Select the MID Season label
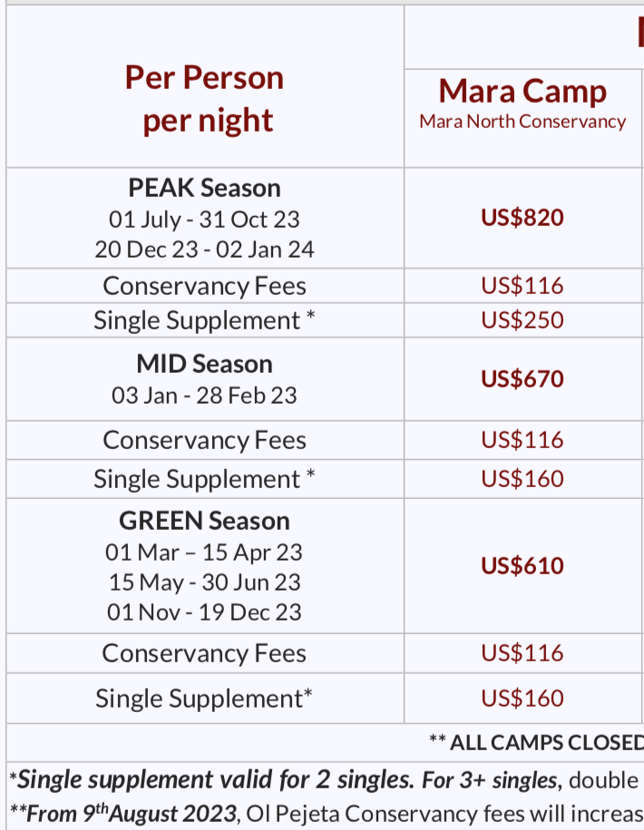 pyautogui.click(x=204, y=364)
